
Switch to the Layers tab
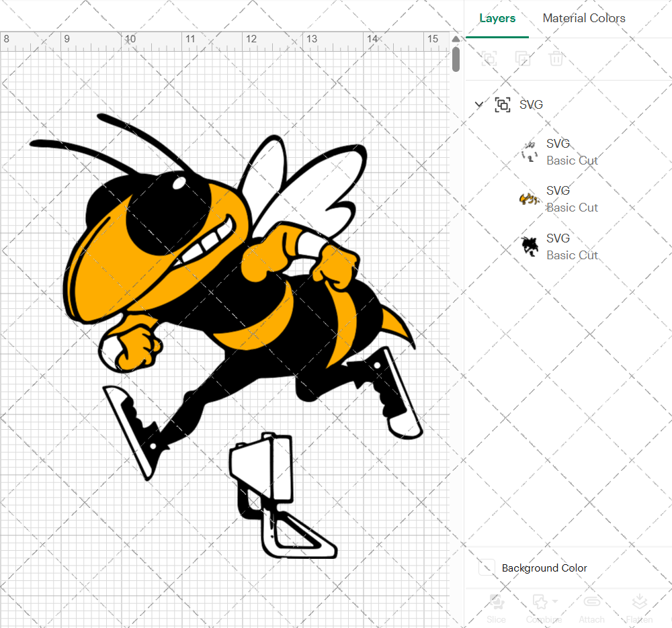click(x=497, y=18)
